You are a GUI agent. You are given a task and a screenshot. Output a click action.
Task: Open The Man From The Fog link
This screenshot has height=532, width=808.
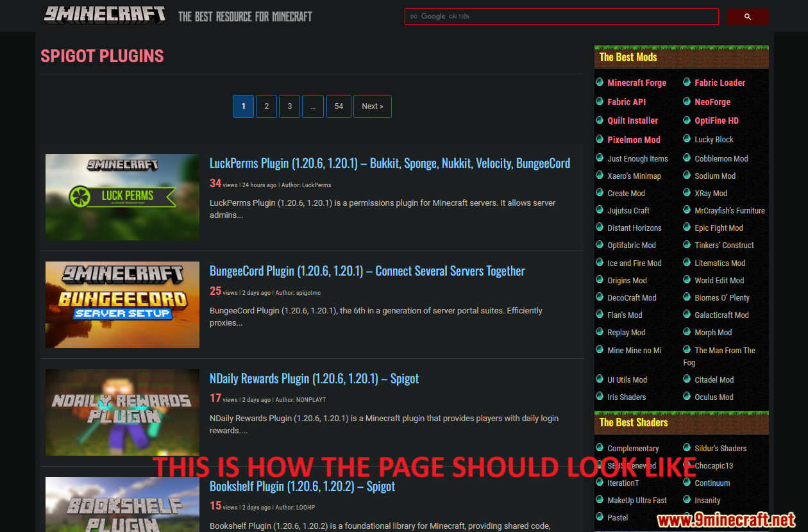(720, 356)
